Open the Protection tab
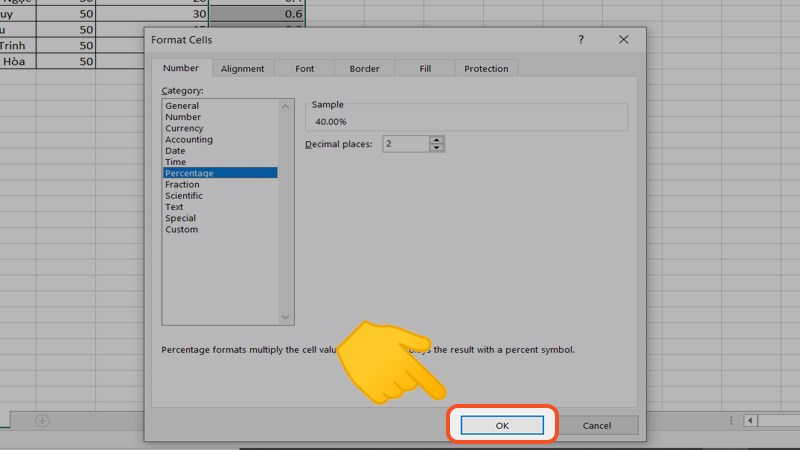This screenshot has height=450, width=800. [x=486, y=69]
